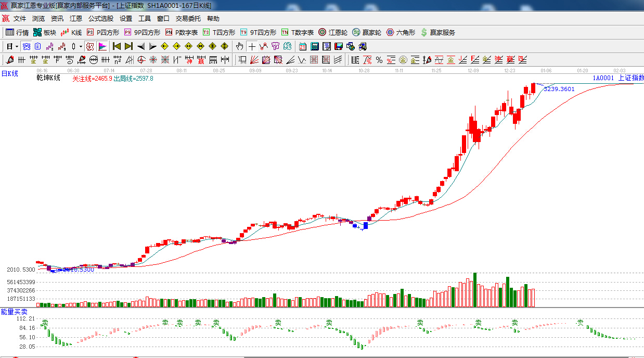
Task: Click the floppy disk save icon
Action: point(339,46)
